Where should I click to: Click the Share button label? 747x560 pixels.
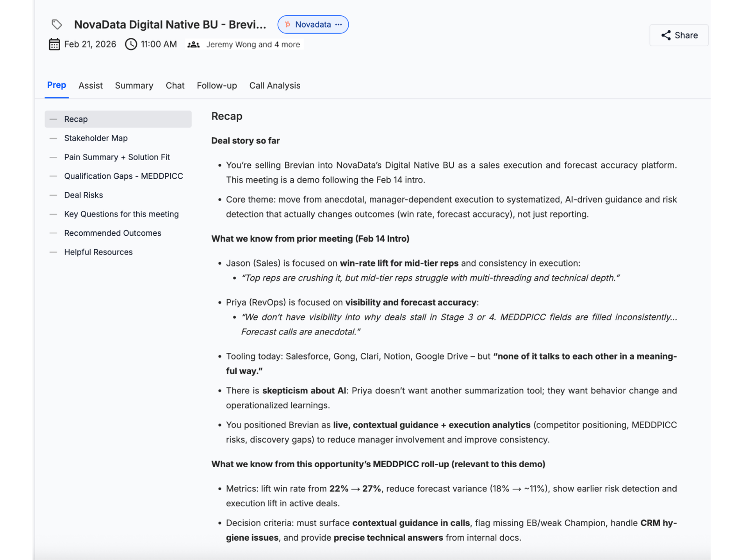tap(686, 35)
